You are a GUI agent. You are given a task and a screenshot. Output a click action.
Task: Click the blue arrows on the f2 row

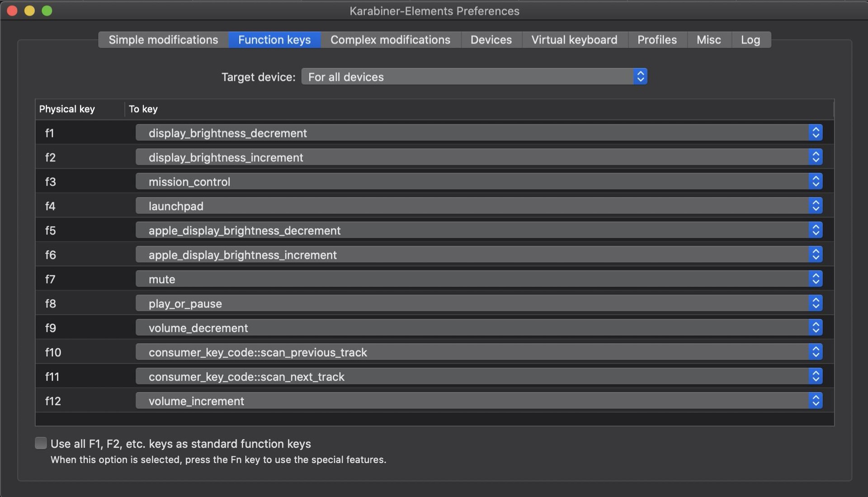click(816, 157)
